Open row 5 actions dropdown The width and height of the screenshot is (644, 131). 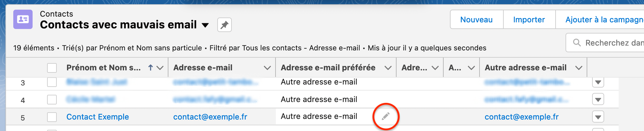(x=598, y=117)
